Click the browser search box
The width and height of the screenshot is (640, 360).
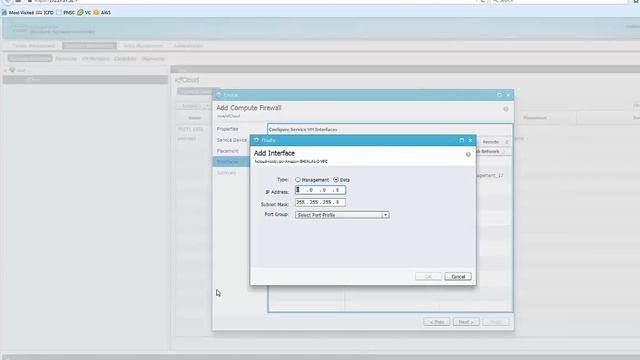pyautogui.click(x=559, y=1)
